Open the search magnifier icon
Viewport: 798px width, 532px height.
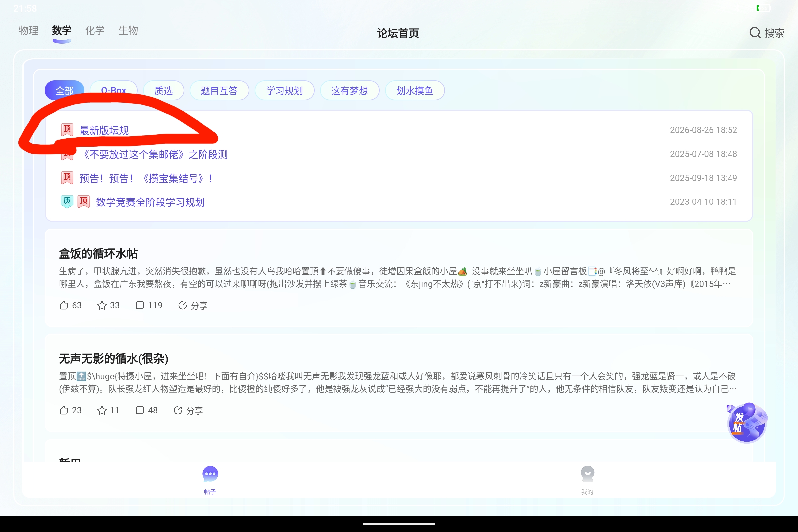pyautogui.click(x=755, y=33)
